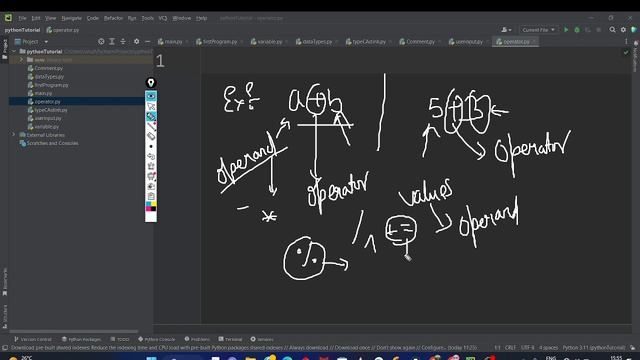This screenshot has width=640, height=360.
Task: Select the pen tool in annotation toolbar
Action: coord(151,126)
